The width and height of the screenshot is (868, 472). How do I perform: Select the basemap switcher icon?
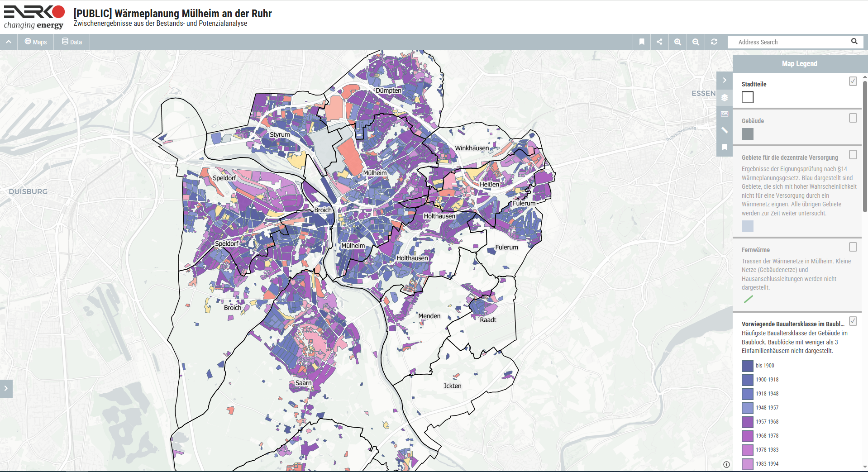tap(725, 114)
